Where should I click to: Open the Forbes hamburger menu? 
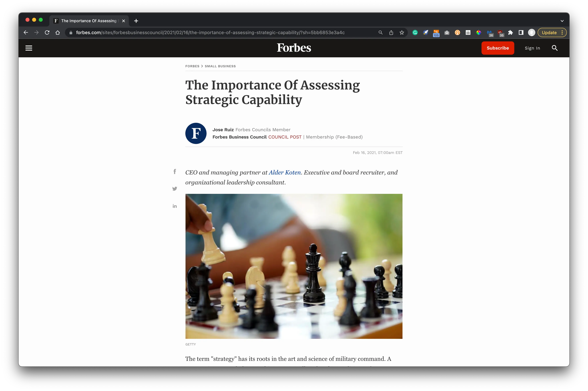(29, 48)
